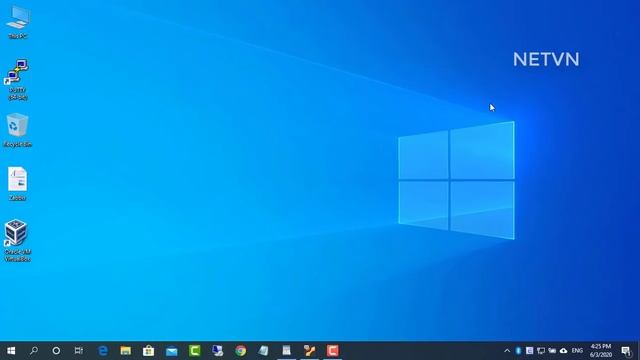Open Task View in taskbar

(x=79, y=351)
